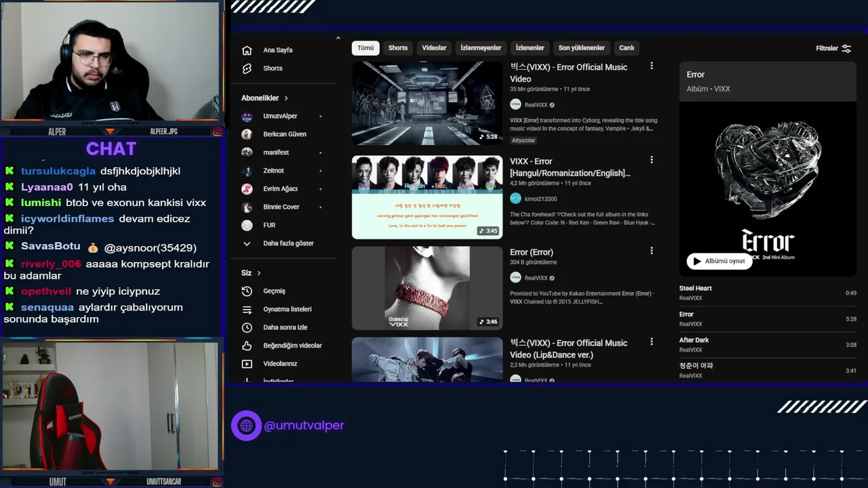868x488 pixels.
Task: Open options menu for Hangul/Romanization video
Action: [652, 160]
